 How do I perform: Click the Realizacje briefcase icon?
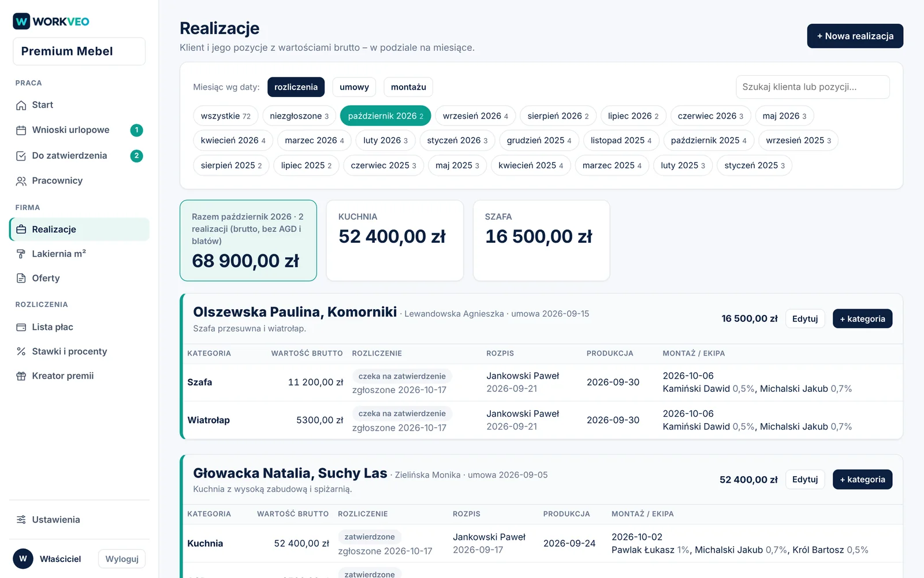[x=21, y=229]
